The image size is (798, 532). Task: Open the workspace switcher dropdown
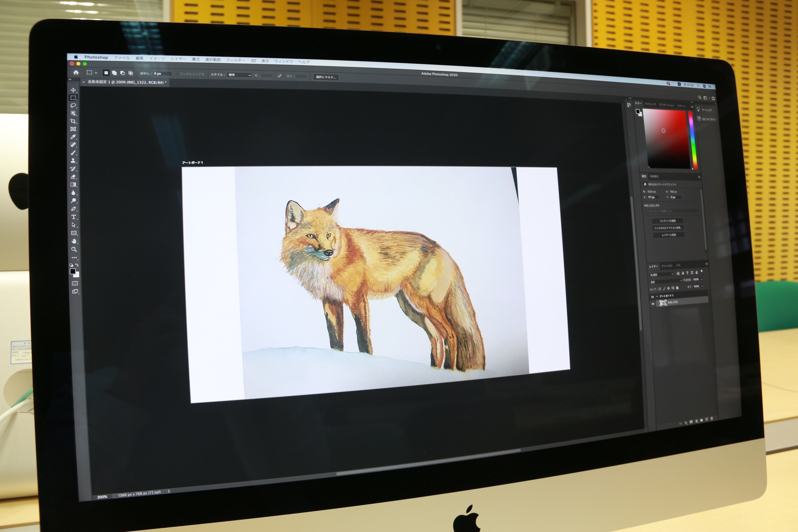click(706, 98)
